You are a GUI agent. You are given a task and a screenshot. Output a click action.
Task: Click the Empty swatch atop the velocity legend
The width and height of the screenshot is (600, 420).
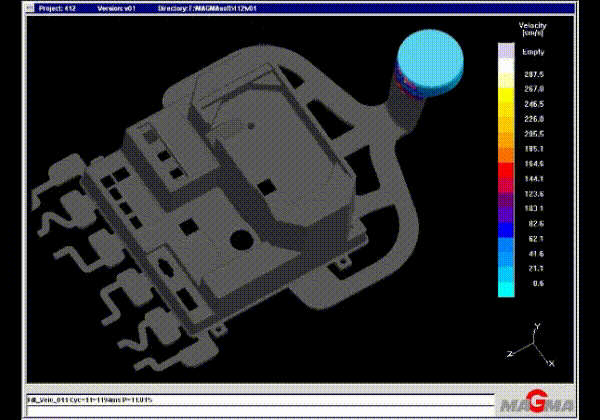click(x=506, y=51)
